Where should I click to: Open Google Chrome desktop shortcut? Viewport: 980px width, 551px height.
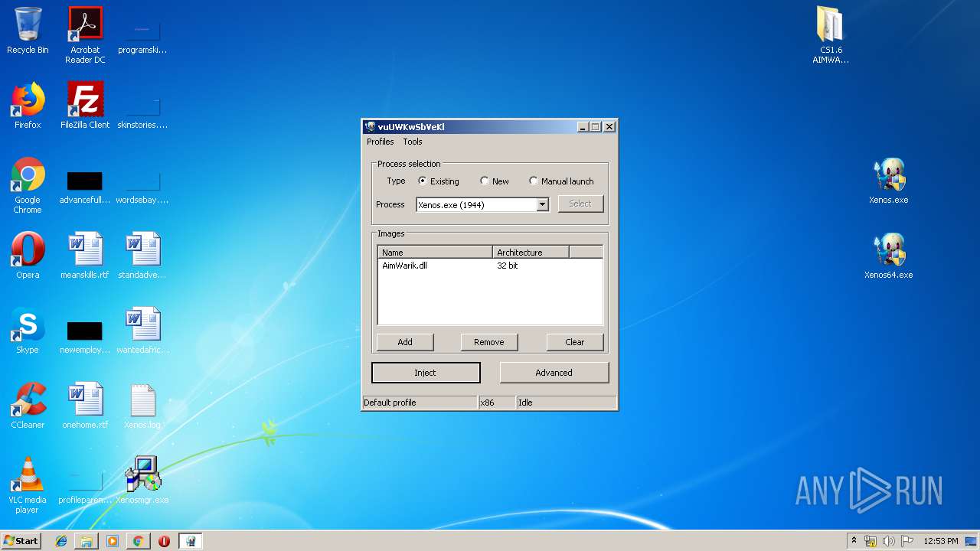click(28, 185)
